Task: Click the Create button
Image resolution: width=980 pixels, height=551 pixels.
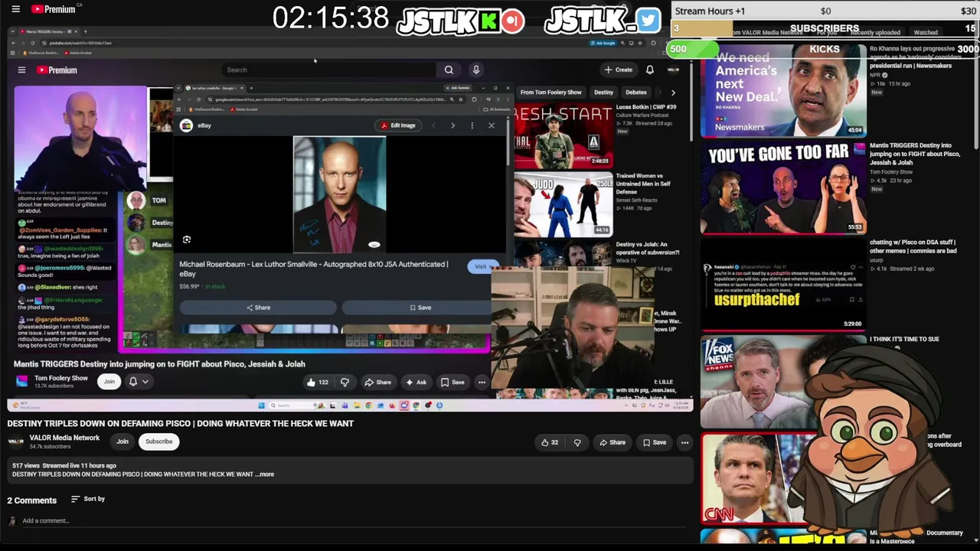Action: point(619,70)
